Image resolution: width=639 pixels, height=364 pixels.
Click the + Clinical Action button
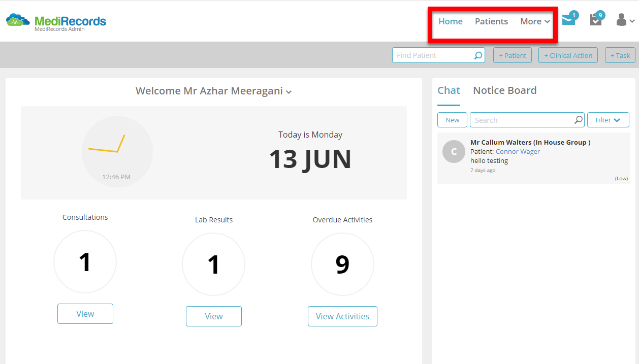pos(568,55)
